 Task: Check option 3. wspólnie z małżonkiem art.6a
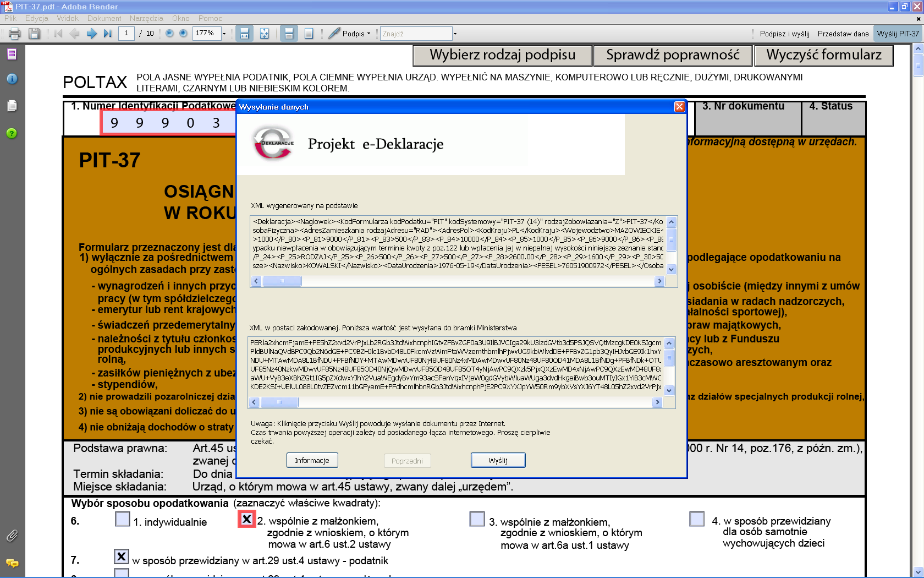click(477, 519)
